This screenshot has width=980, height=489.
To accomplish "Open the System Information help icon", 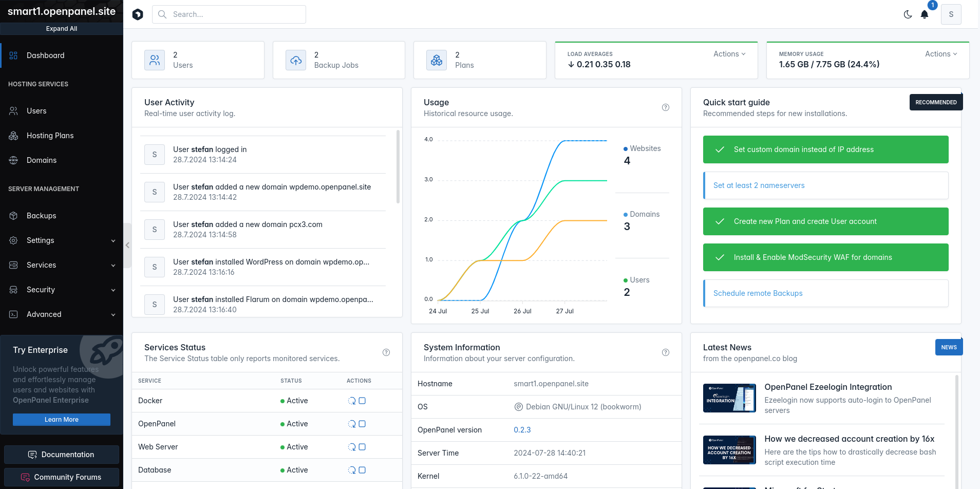I will (x=666, y=352).
